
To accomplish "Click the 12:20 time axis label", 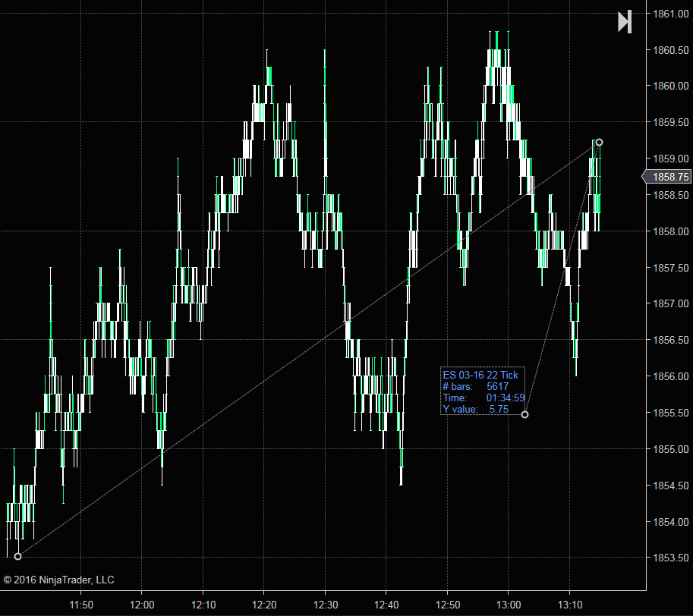I will [x=264, y=605].
